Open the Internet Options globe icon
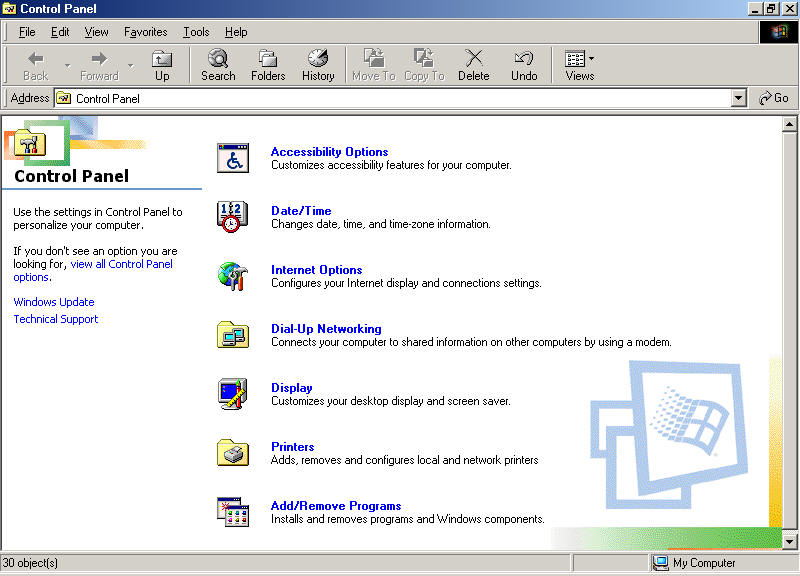800x576 pixels. 233,276
